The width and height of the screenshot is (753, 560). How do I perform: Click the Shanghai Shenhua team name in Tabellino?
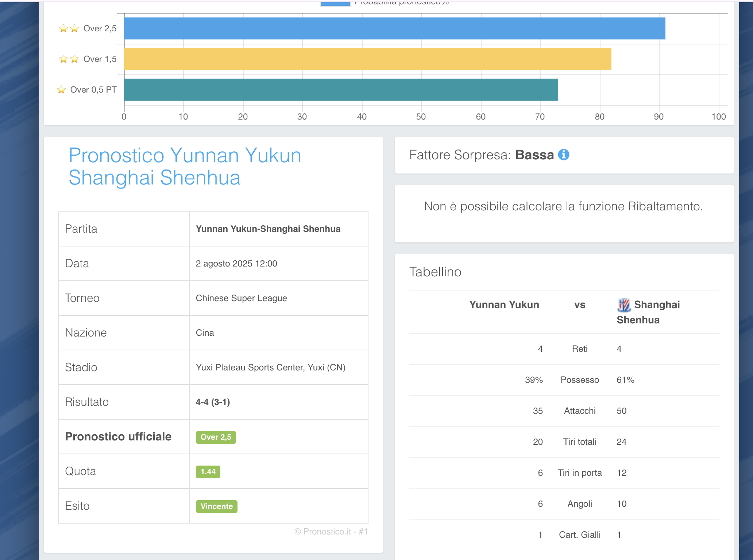(x=648, y=312)
